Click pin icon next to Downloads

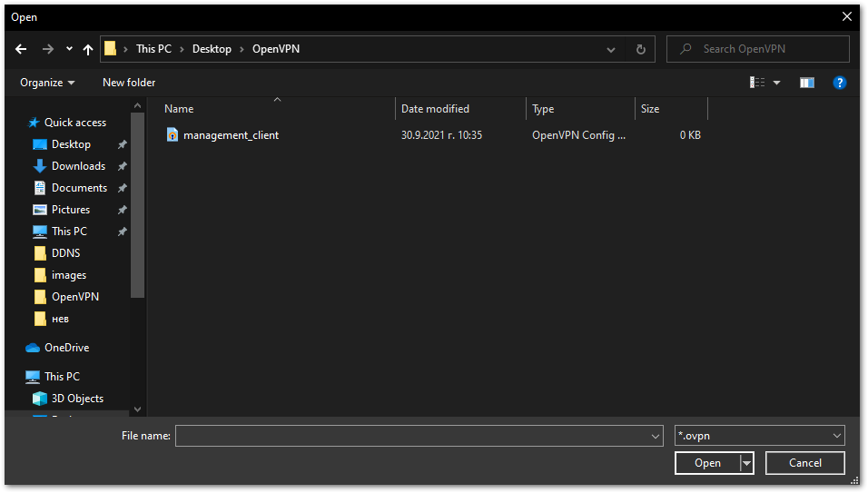(x=123, y=166)
